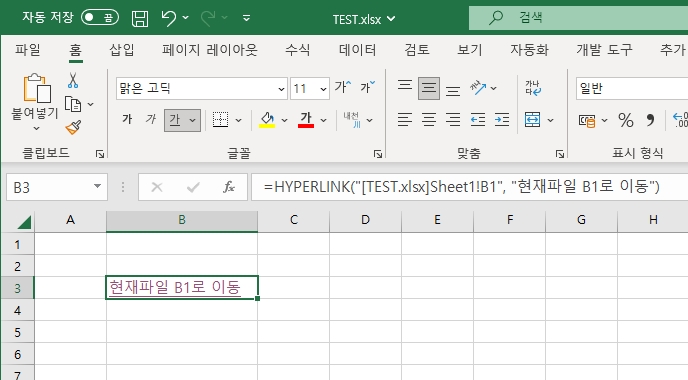The image size is (688, 380).
Task: Click the Wrap Text icon
Action: [533, 88]
